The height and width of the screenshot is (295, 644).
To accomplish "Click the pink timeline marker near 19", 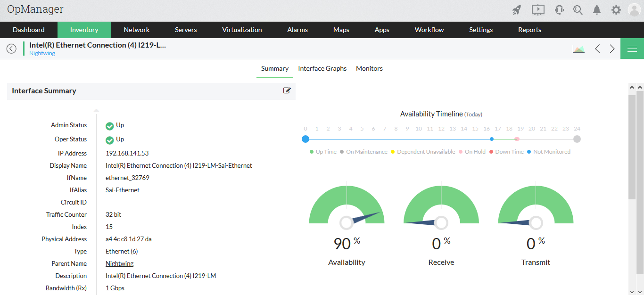I will pos(517,139).
